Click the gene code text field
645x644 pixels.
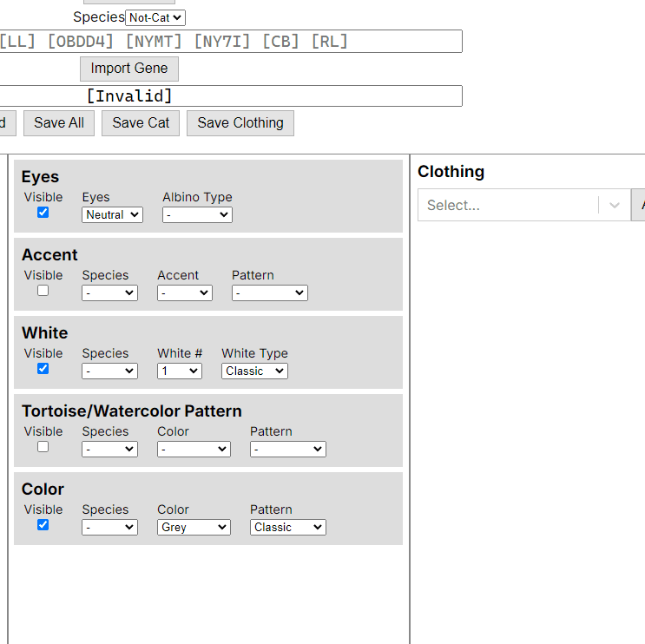tap(229, 42)
